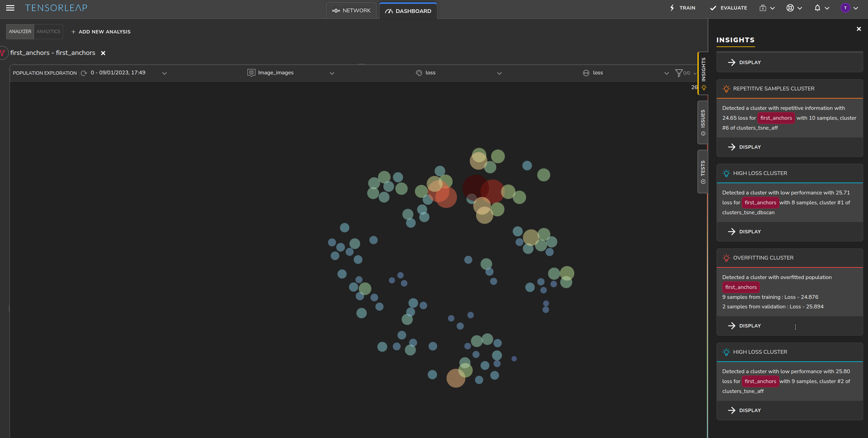The width and height of the screenshot is (868, 438).
Task: Switch to Analytics view toggle
Action: (x=48, y=31)
